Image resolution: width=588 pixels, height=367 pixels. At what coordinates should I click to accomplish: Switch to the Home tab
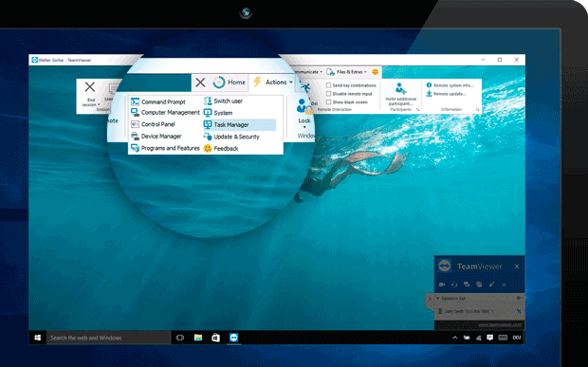click(230, 83)
